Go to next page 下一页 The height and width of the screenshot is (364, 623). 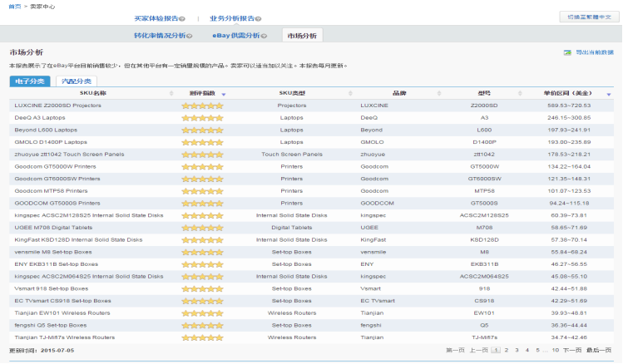tap(572, 350)
